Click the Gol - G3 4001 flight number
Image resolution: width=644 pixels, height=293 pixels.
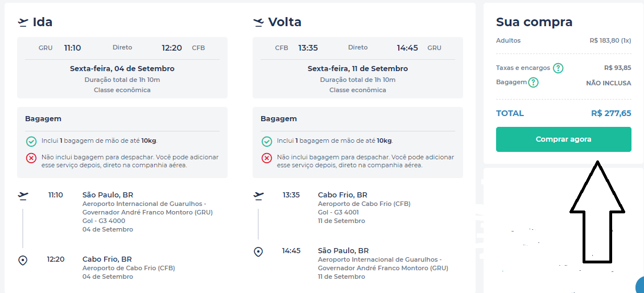click(x=338, y=212)
